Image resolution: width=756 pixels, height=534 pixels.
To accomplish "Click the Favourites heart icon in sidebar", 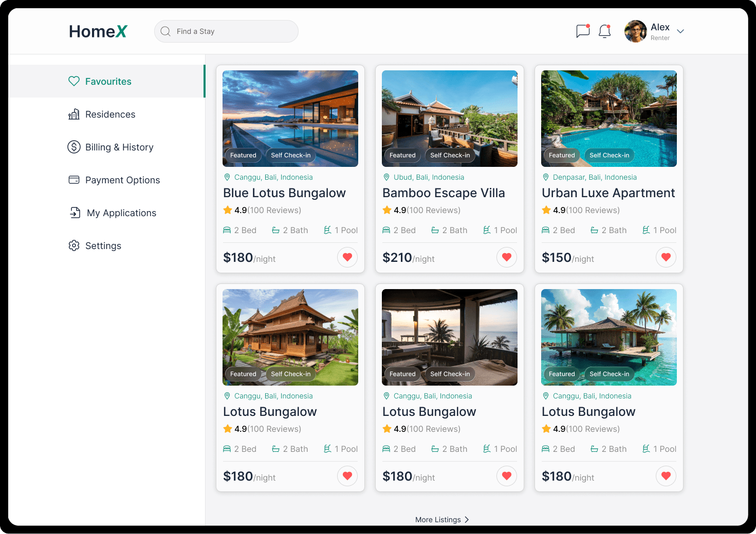I will coord(74,81).
